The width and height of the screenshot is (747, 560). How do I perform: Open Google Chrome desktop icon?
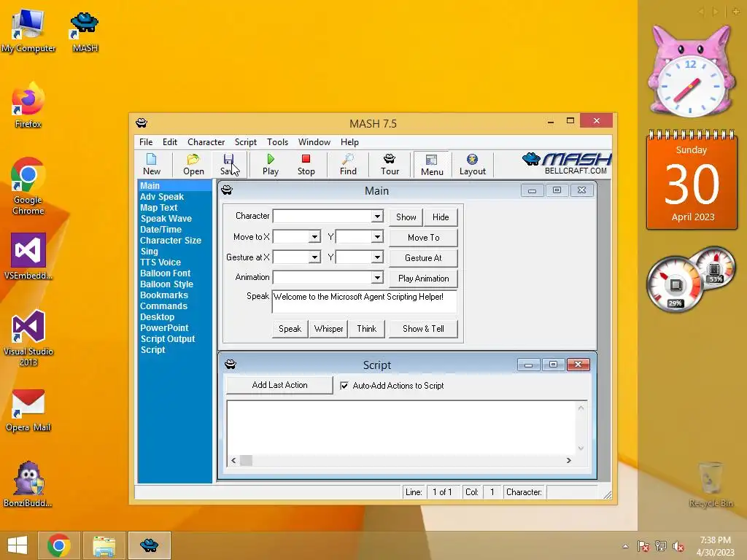click(x=28, y=186)
